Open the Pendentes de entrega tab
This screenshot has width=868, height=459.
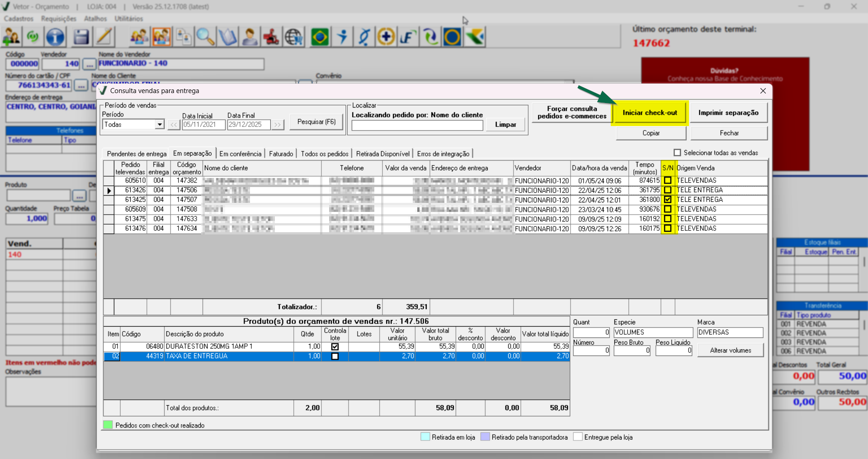pyautogui.click(x=137, y=154)
